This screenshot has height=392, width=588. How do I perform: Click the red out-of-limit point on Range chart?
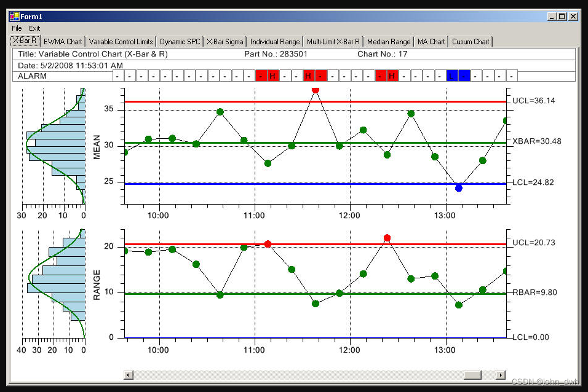[x=387, y=237]
